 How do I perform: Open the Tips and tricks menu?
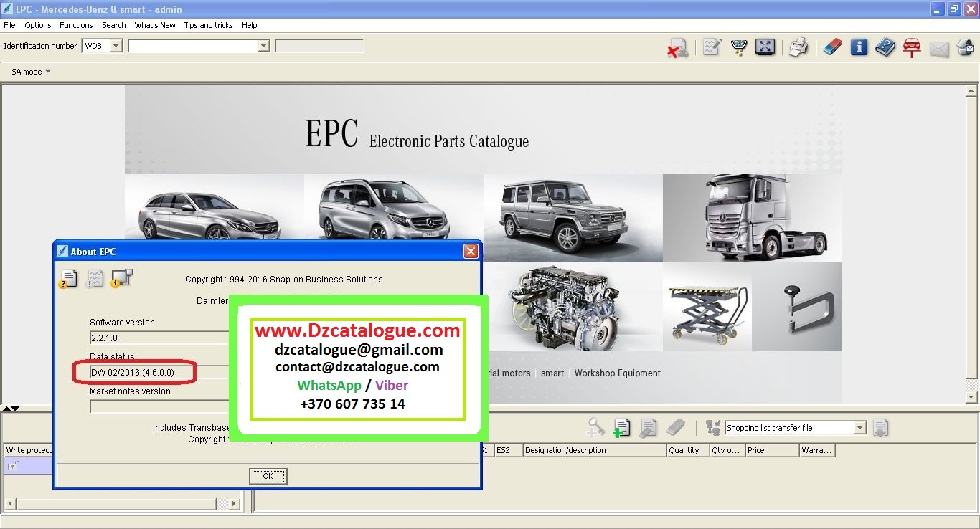[x=208, y=25]
